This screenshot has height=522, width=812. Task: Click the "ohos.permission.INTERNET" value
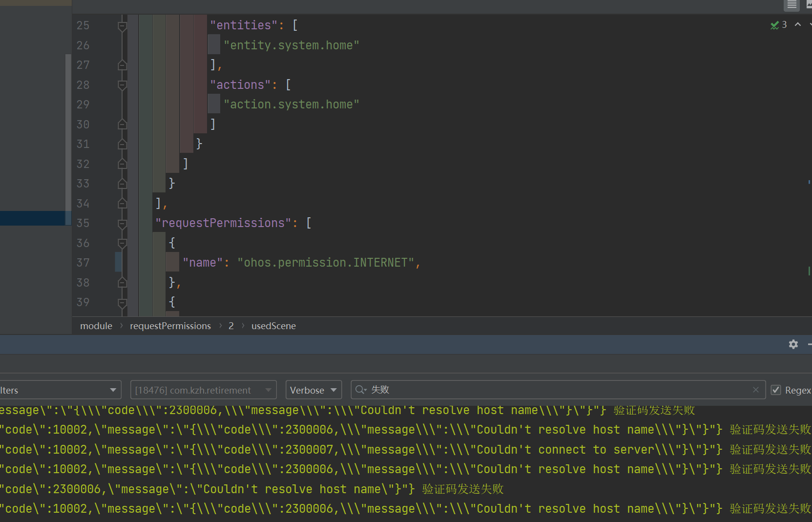coord(326,262)
